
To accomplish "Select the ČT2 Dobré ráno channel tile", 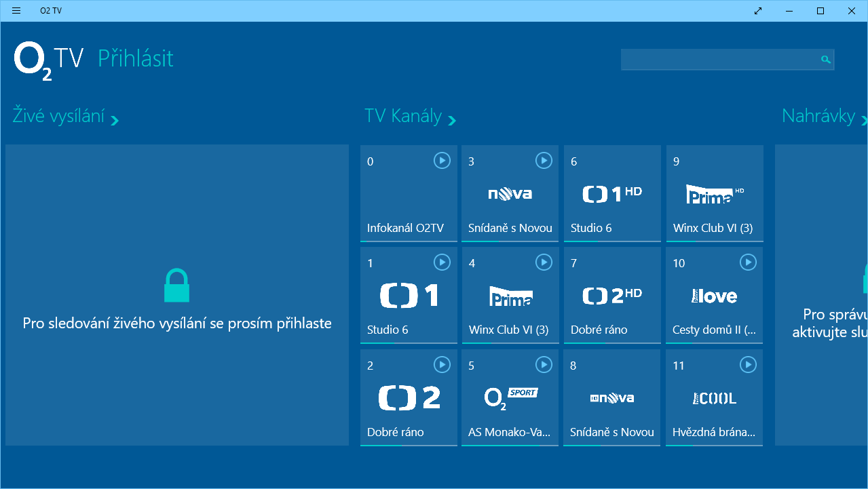I will [x=409, y=398].
